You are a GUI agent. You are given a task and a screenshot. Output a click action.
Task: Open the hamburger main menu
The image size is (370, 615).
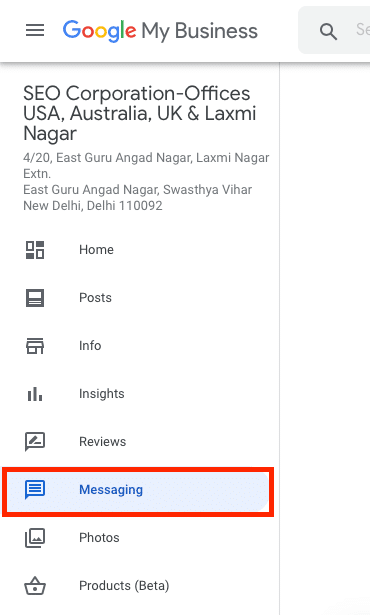click(x=35, y=30)
